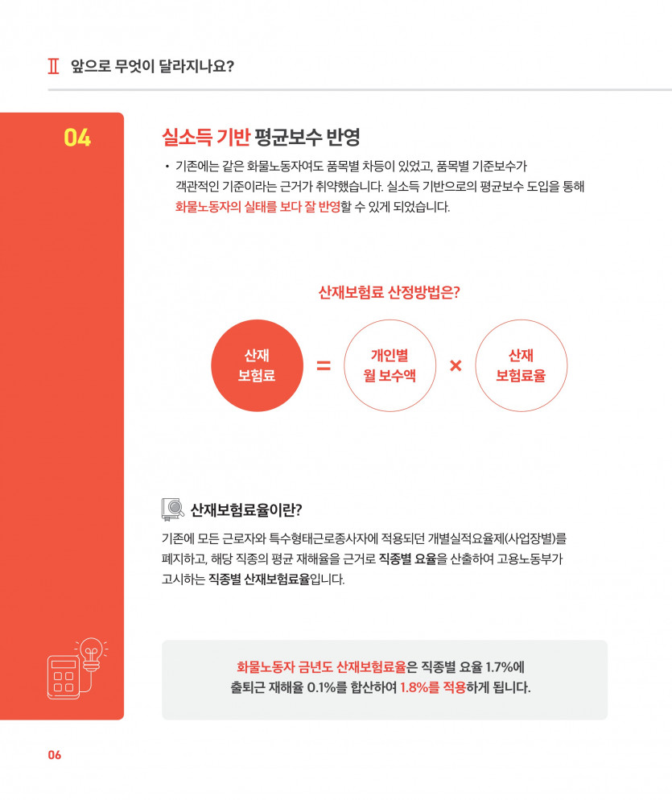Select the filled 산재 보험료 circle
This screenshot has width=672, height=800.
click(258, 365)
